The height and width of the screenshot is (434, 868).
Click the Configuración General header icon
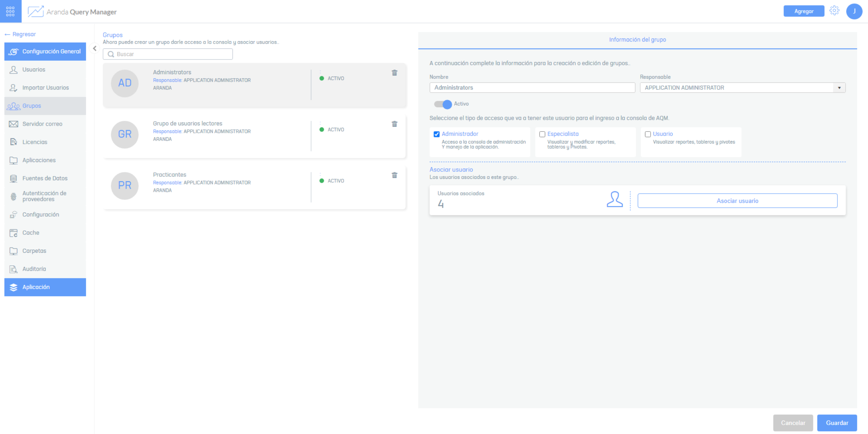[x=13, y=52]
